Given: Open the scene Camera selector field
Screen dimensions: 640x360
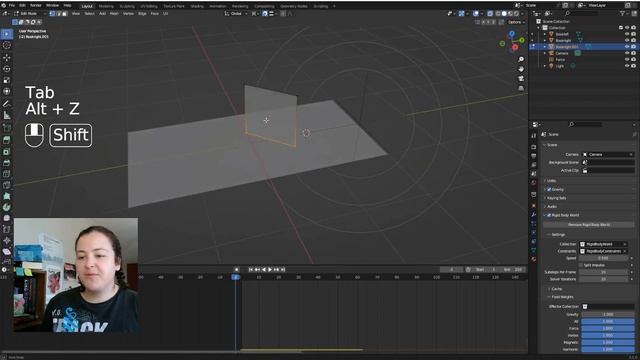Looking at the screenshot, I should 608,155.
